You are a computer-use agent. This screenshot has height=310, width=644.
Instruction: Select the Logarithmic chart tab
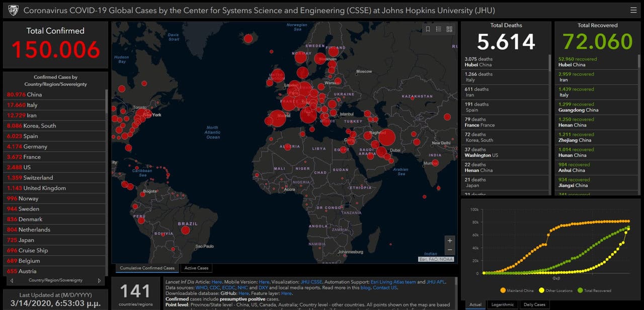click(x=503, y=304)
